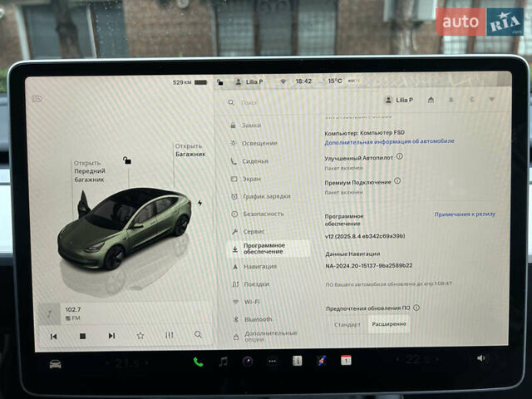Search media with magnifier icon
This screenshot has height=399, width=532.
198,334
